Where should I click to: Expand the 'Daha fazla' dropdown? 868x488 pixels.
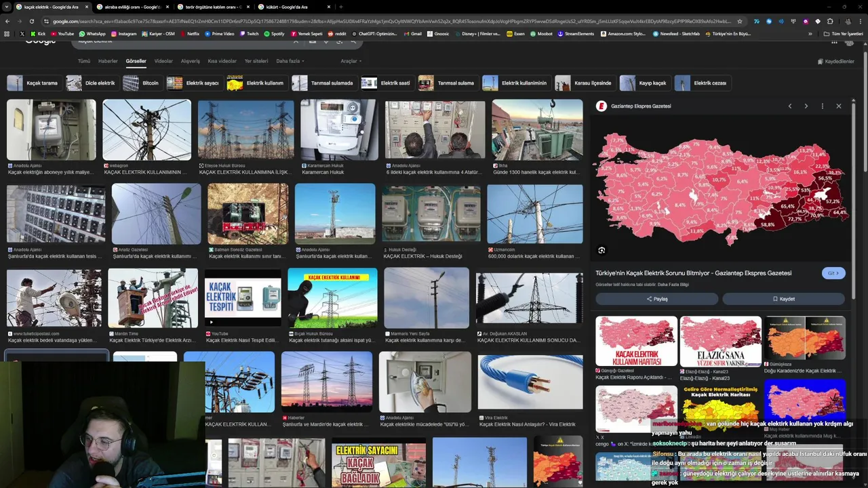tap(290, 61)
